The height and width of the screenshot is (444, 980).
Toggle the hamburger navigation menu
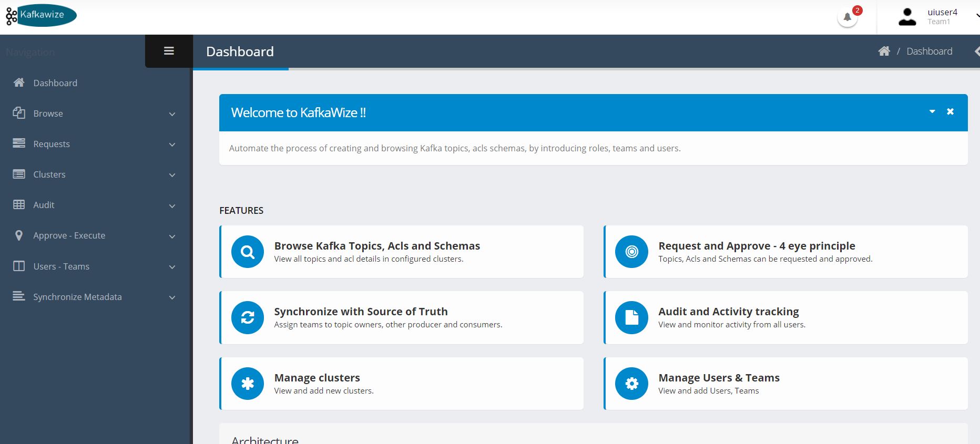tap(169, 51)
